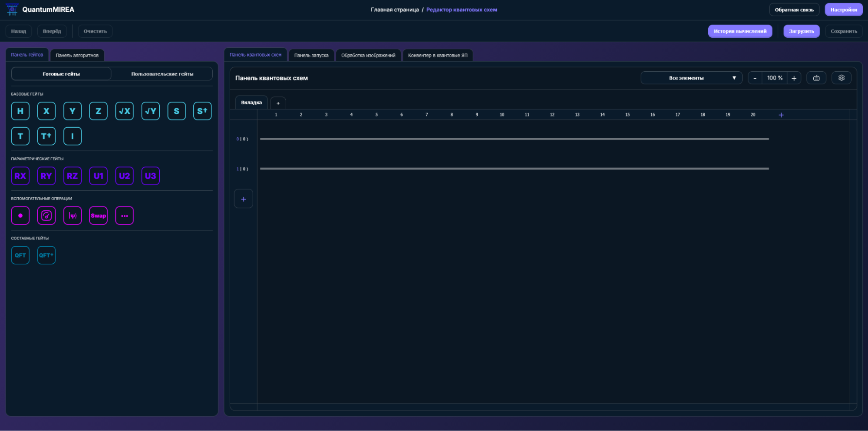Select the QFT composite gate
This screenshot has width=868, height=431.
tap(20, 255)
